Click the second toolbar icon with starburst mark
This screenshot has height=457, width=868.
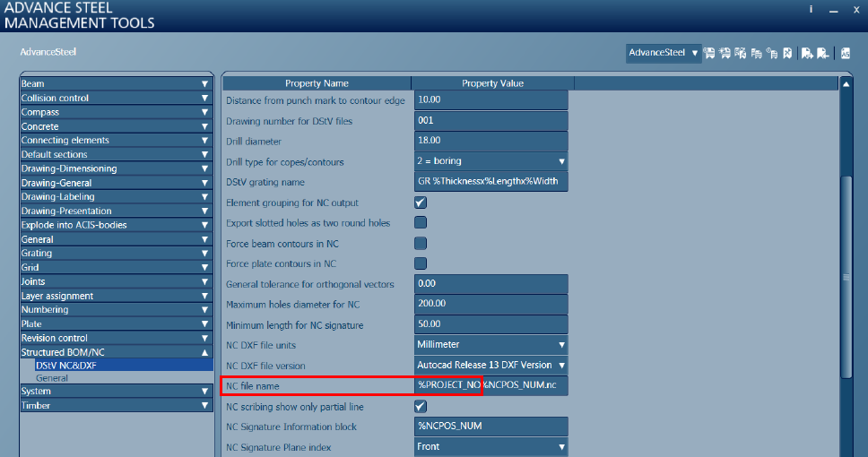tap(725, 53)
